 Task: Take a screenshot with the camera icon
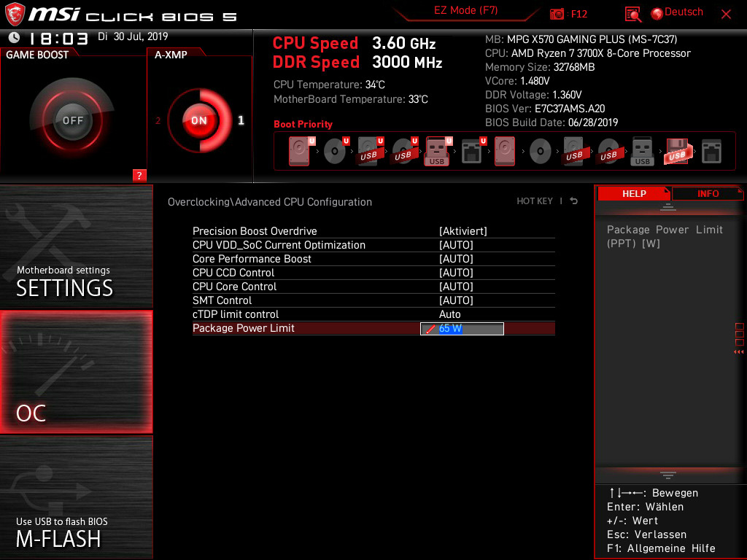[x=557, y=14]
